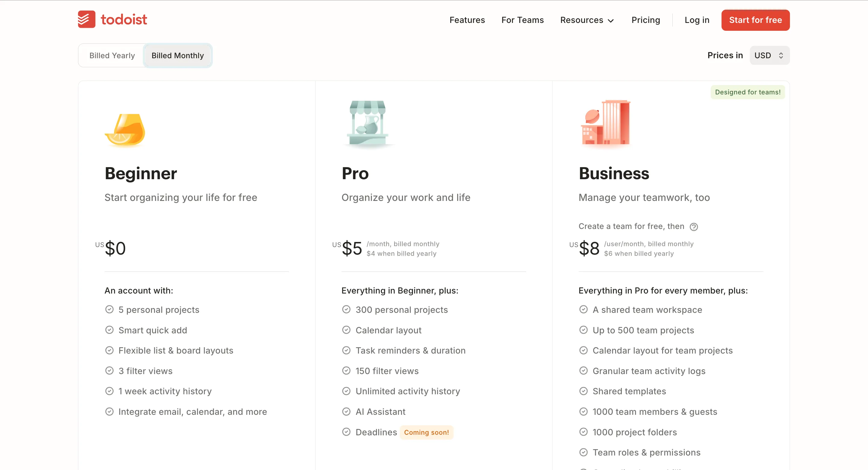Click check icon next to '300 personal projects'

coord(346,310)
